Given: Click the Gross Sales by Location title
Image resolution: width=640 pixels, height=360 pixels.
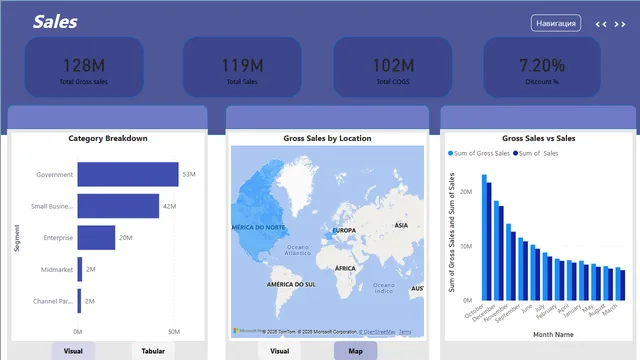Looking at the screenshot, I should pyautogui.click(x=327, y=138).
